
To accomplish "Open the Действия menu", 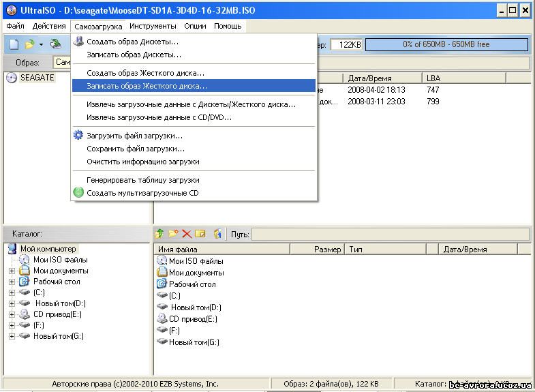I will pyautogui.click(x=49, y=26).
